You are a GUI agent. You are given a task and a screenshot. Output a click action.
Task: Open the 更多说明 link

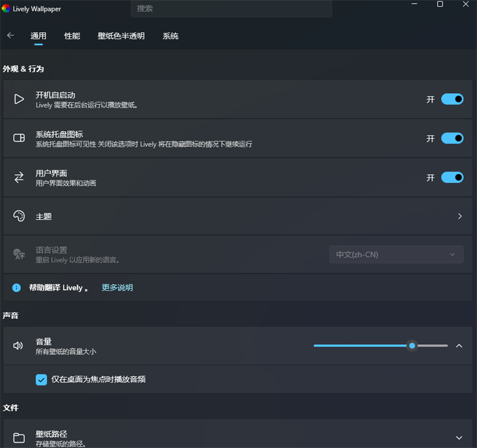pyautogui.click(x=117, y=288)
